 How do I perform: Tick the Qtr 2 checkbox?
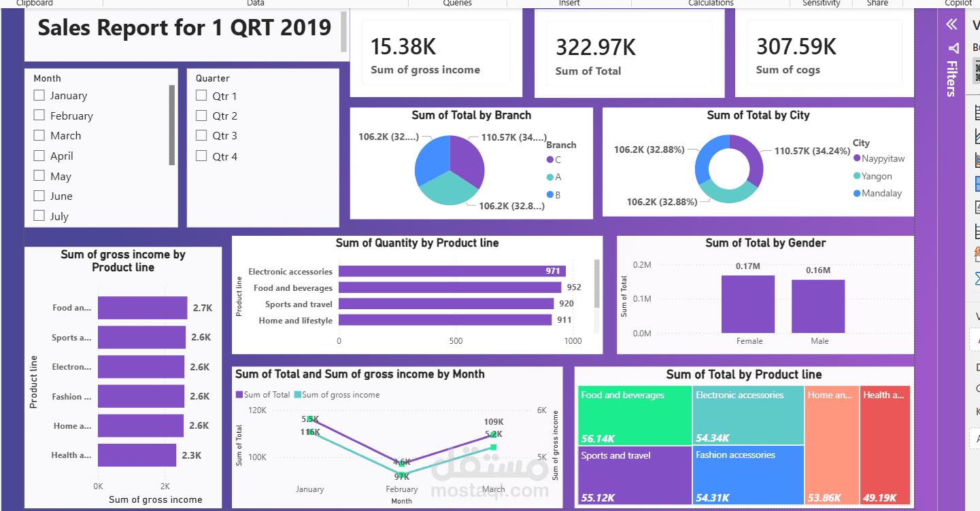201,116
